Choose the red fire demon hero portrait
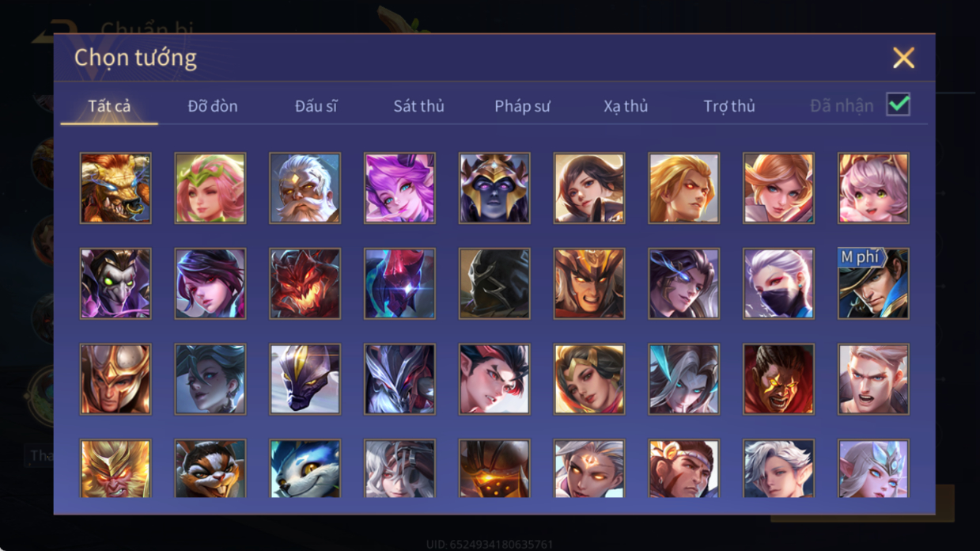Viewport: 980px width, 551px height. [305, 283]
